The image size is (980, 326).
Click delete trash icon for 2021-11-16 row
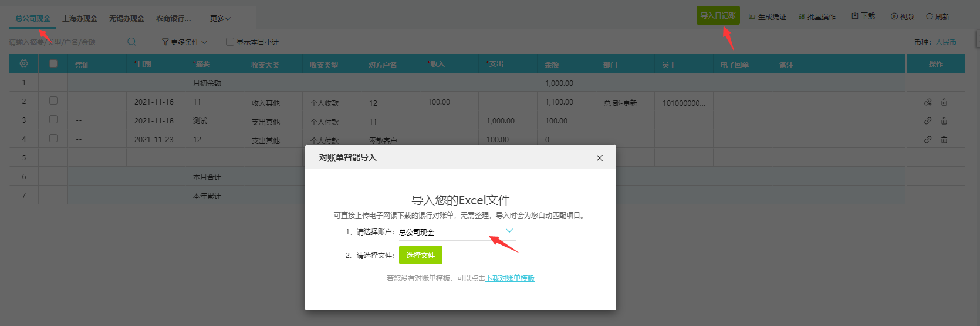(x=944, y=102)
